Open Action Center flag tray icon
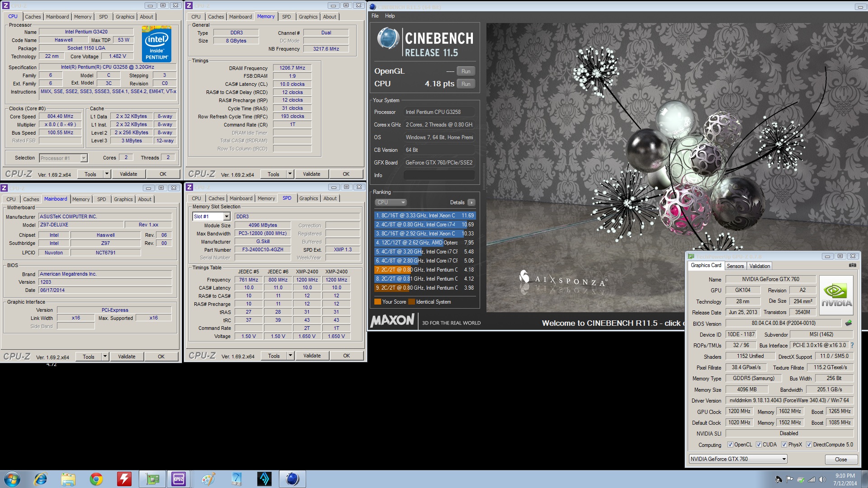 [x=789, y=479]
